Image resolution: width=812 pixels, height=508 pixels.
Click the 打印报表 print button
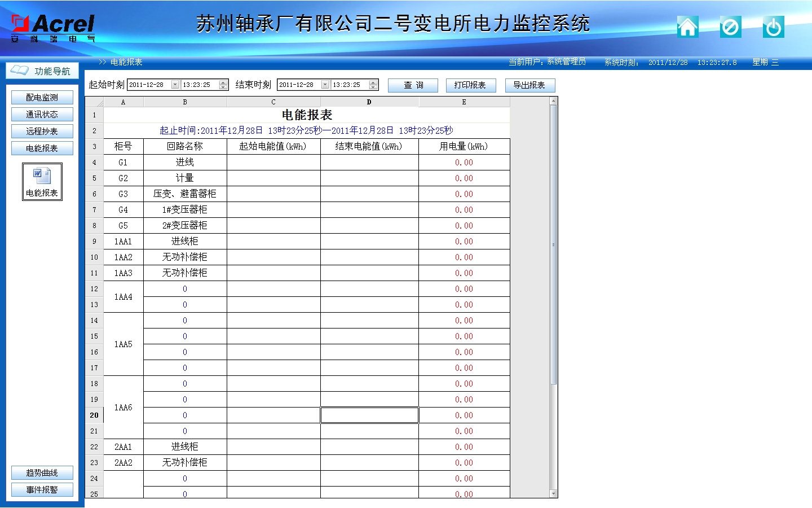click(x=470, y=85)
